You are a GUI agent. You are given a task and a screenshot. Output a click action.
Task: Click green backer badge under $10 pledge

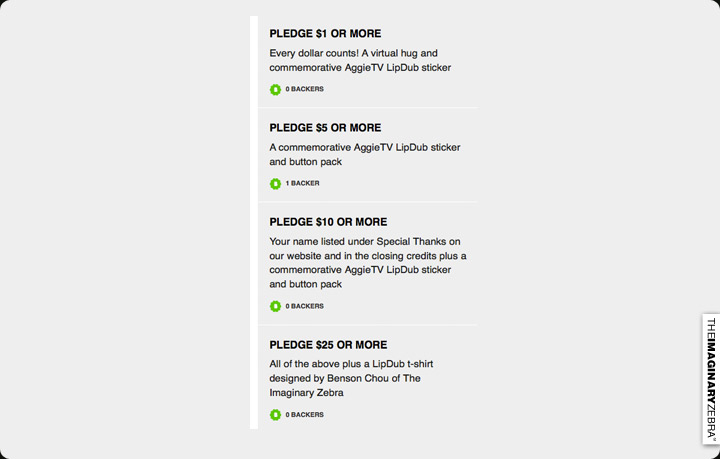[x=275, y=307]
